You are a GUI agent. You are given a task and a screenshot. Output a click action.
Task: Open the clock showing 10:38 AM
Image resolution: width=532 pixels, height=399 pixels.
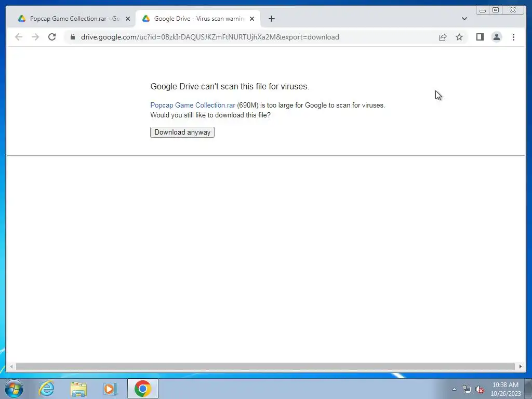[506, 389]
